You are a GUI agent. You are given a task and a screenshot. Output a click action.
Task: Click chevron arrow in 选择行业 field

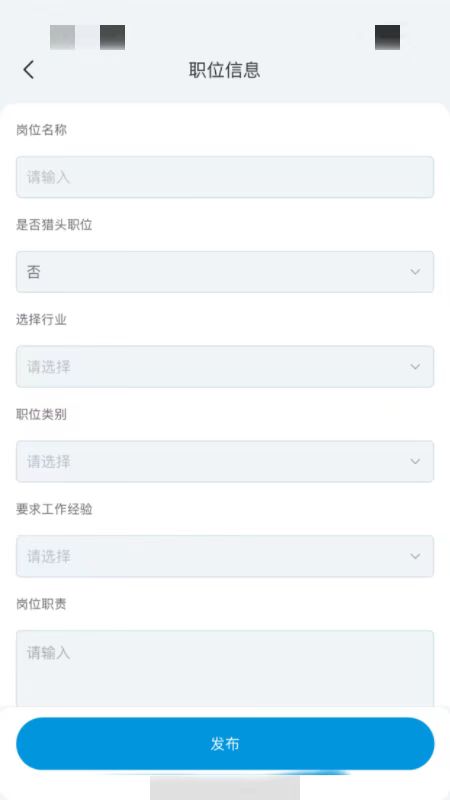pos(415,367)
